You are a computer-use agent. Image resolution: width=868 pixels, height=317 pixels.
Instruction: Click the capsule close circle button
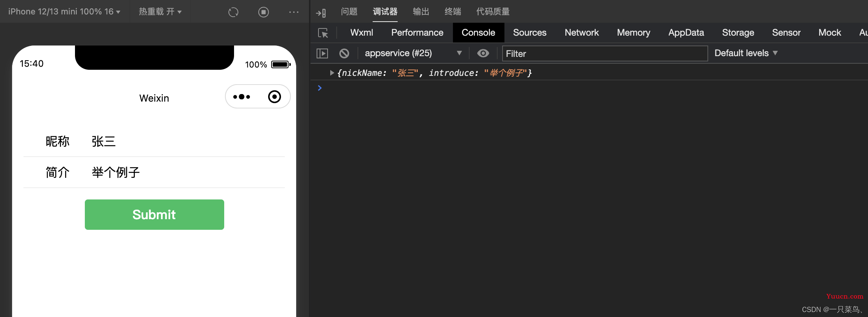point(275,97)
